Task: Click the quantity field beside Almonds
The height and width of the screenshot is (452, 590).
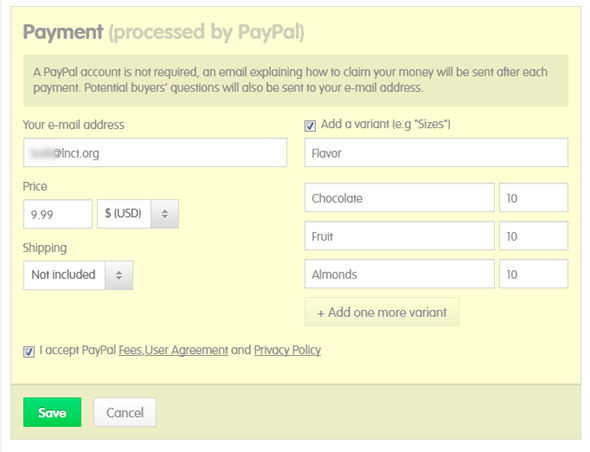Action: (x=534, y=274)
